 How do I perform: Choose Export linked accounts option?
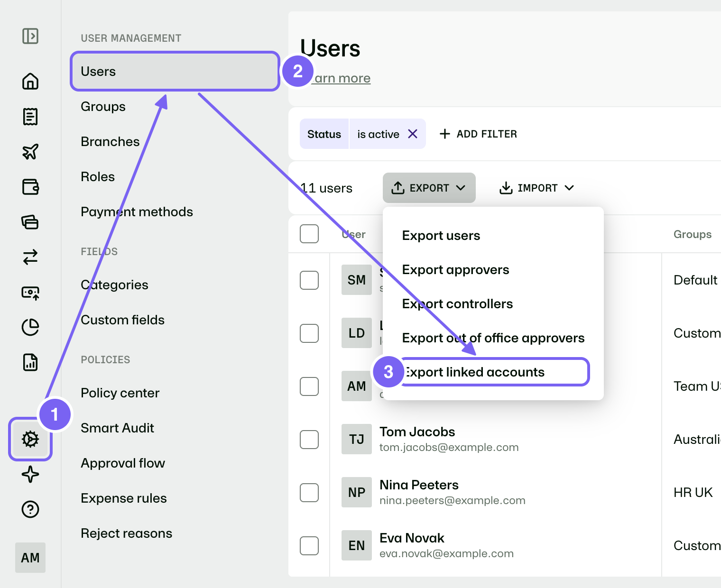[x=493, y=372]
